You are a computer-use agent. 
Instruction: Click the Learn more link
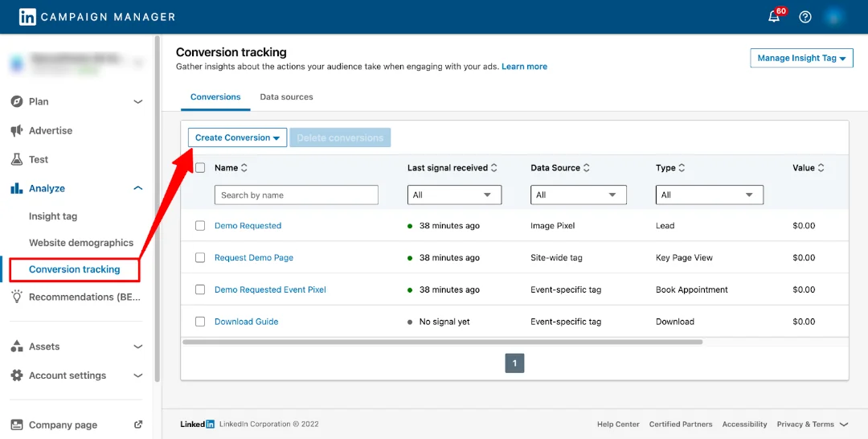[x=524, y=67]
